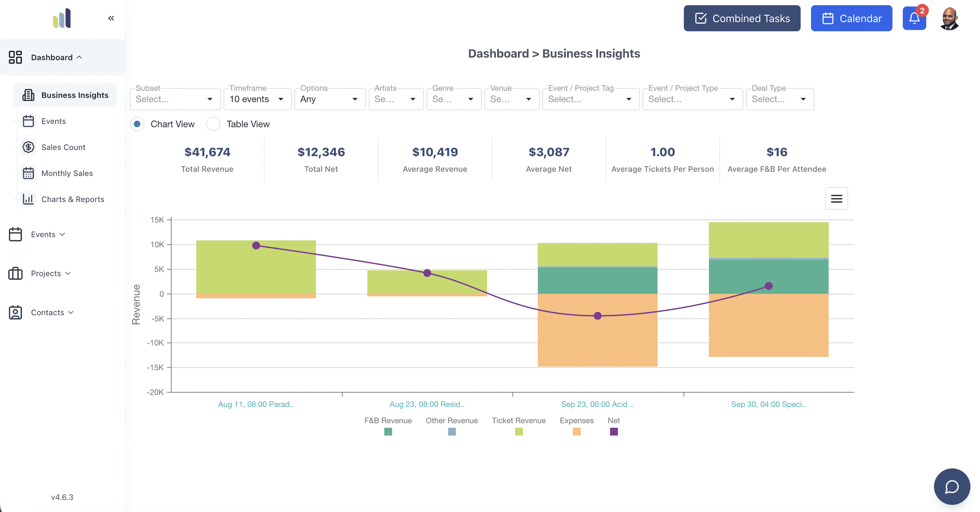Click the Projects briefcase icon
Image resolution: width=980 pixels, height=512 pixels.
pyautogui.click(x=15, y=273)
